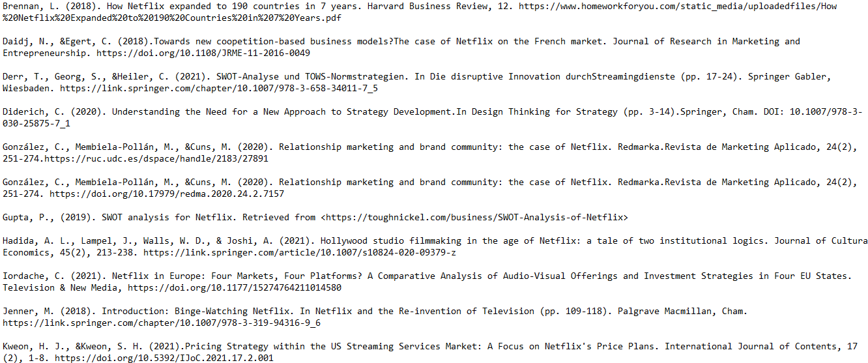Open the doi.org redma.2020.24.2.7157 link
This screenshot has height=363, width=868.
pyautogui.click(x=167, y=194)
